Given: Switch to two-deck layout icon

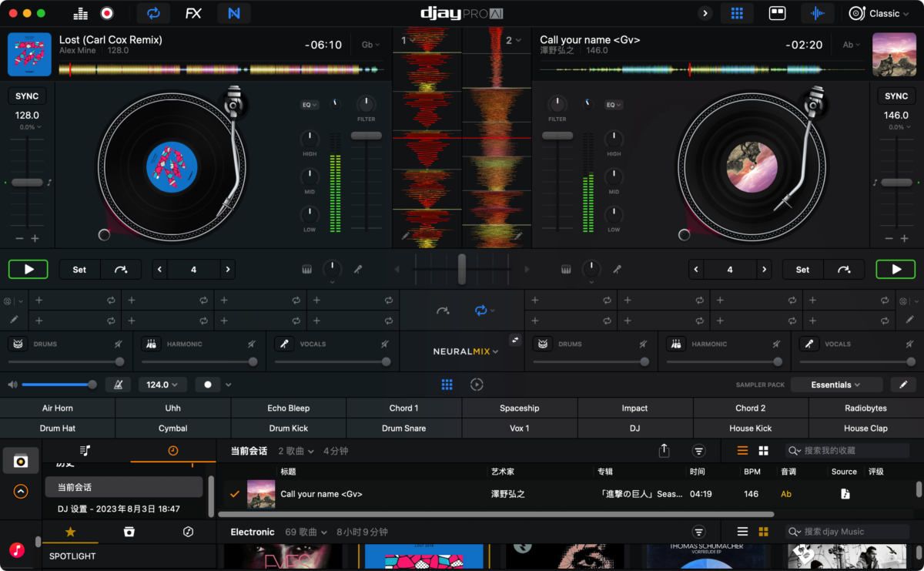Looking at the screenshot, I should [x=777, y=13].
